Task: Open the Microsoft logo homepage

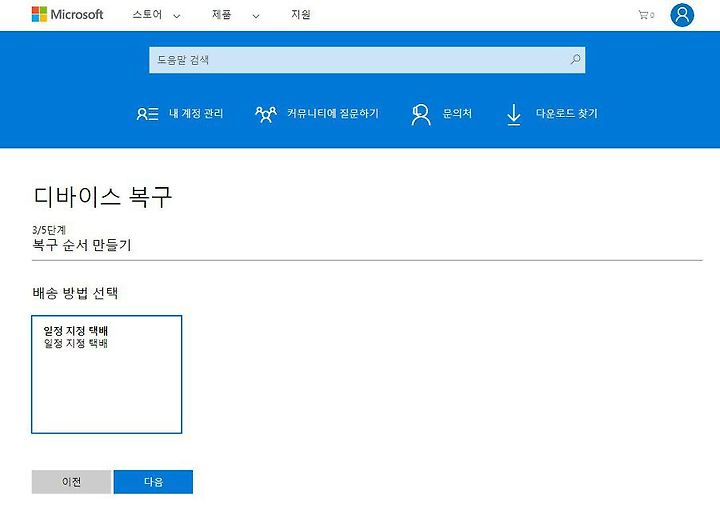Action: point(68,15)
